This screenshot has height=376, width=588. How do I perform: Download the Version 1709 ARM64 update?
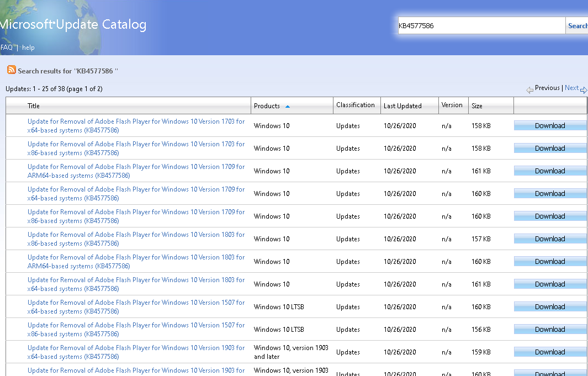coord(550,171)
